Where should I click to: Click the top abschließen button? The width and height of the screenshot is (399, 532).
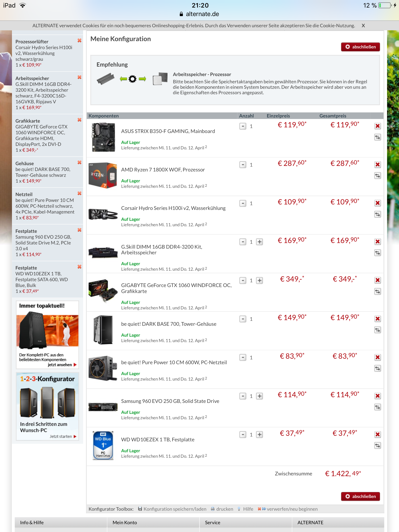pos(360,47)
